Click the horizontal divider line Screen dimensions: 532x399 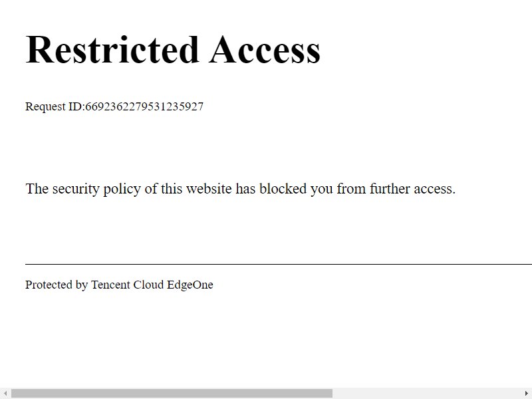pos(279,264)
